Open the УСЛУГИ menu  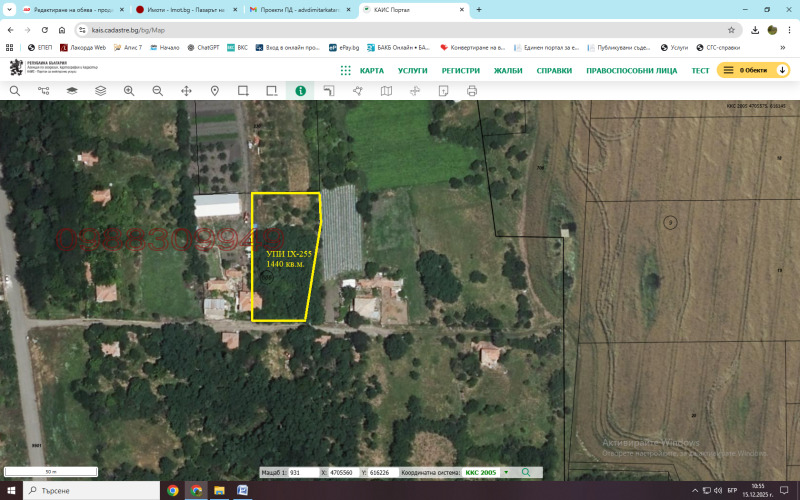tap(412, 71)
